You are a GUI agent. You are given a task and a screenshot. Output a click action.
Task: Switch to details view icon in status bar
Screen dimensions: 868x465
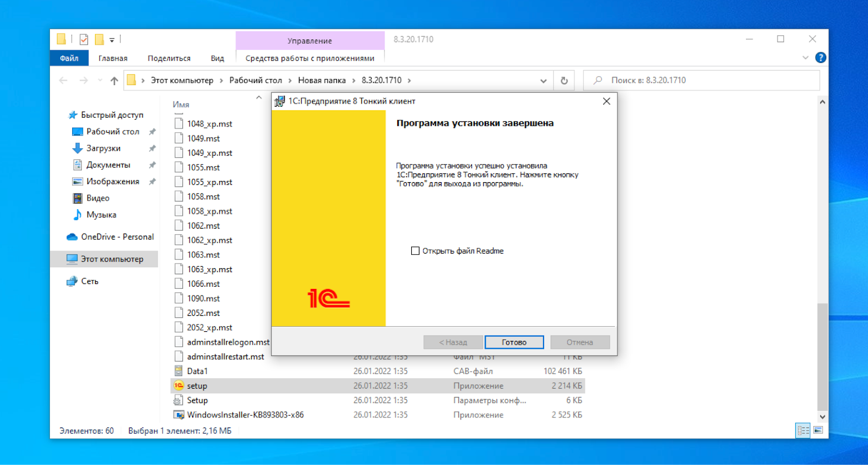(803, 430)
